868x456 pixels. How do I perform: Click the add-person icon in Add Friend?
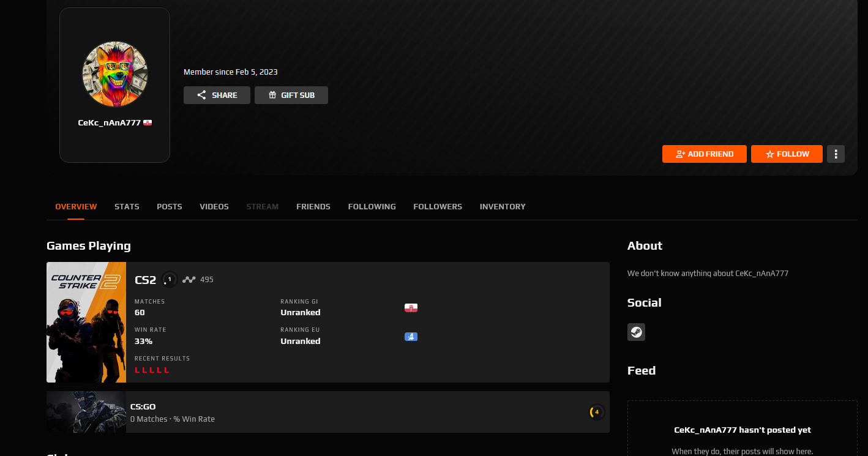(680, 154)
